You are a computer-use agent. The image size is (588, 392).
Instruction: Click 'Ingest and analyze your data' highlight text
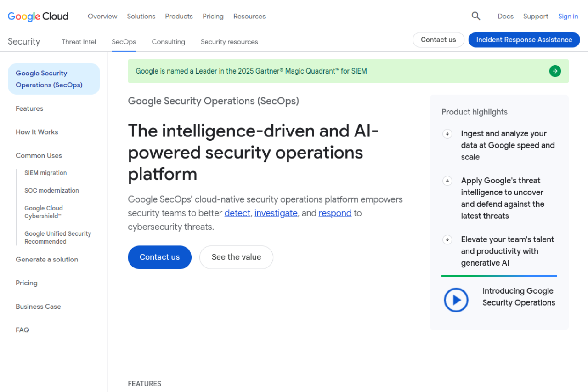click(x=508, y=145)
